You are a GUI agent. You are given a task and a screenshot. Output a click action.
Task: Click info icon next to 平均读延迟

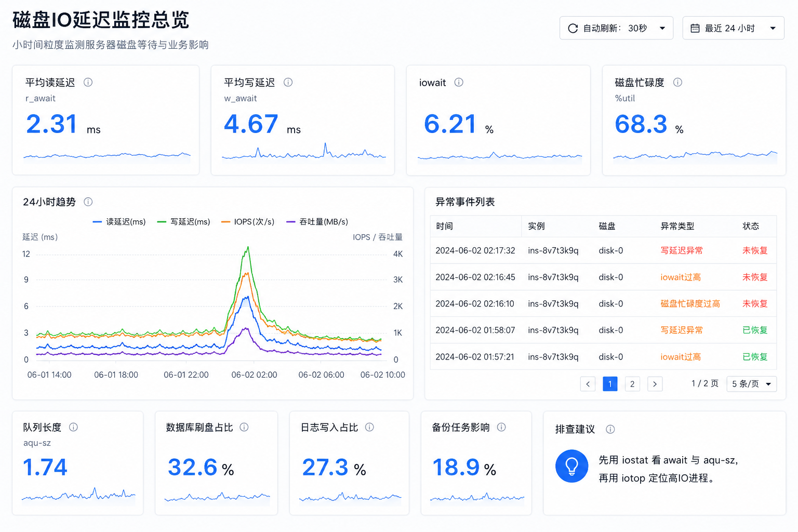coord(88,82)
